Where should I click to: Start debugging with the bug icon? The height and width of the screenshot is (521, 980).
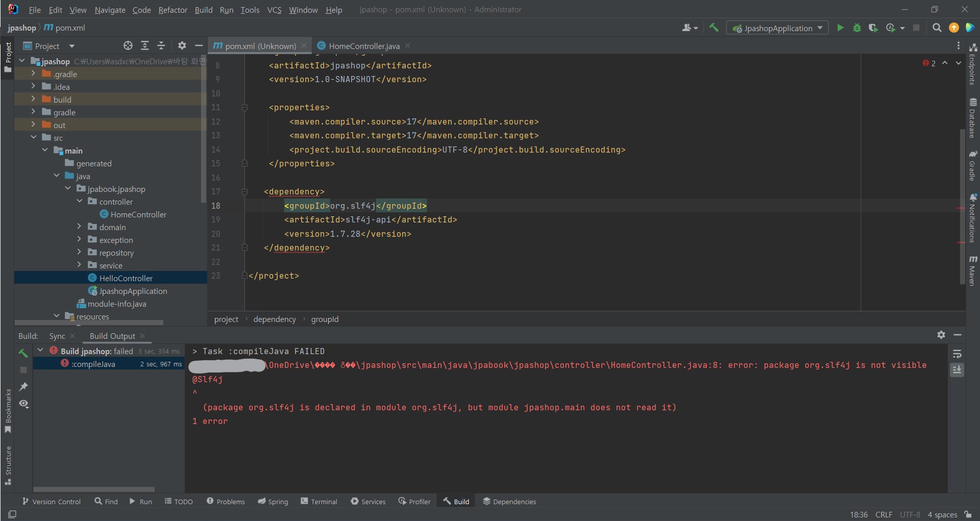pyautogui.click(x=857, y=28)
